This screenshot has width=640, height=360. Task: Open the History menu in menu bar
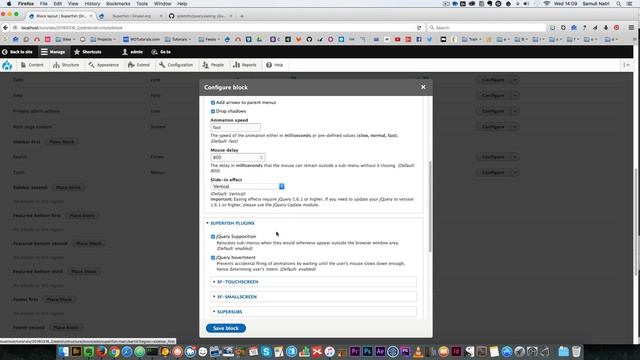click(x=92, y=4)
